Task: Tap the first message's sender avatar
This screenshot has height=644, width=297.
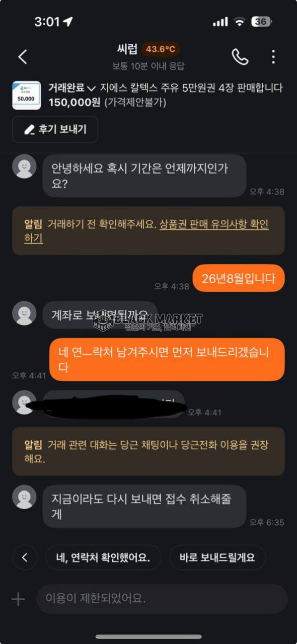Action: click(24, 167)
